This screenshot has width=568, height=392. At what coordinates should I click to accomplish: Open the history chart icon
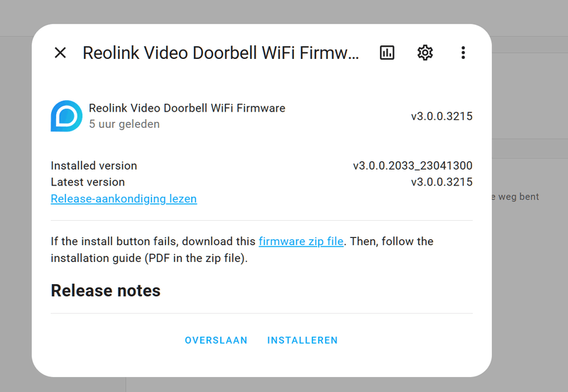click(387, 53)
